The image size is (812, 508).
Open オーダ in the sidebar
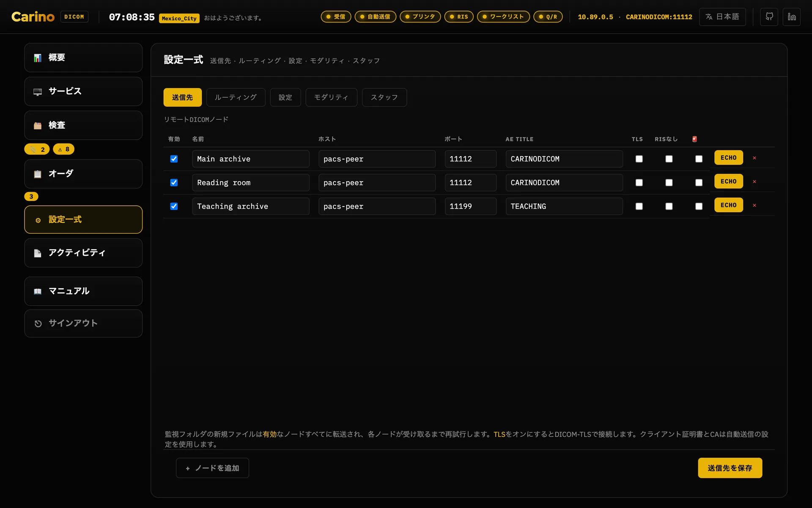point(83,174)
